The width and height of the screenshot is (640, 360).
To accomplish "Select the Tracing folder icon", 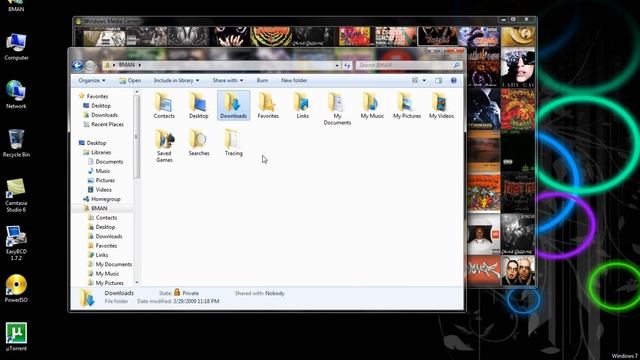I will [233, 143].
